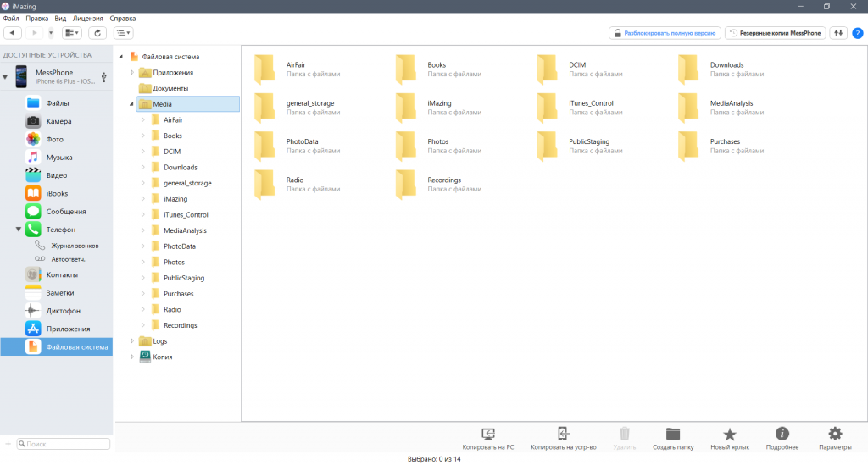Click the Копировать на PC icon
This screenshot has height=465, width=868.
(x=488, y=435)
